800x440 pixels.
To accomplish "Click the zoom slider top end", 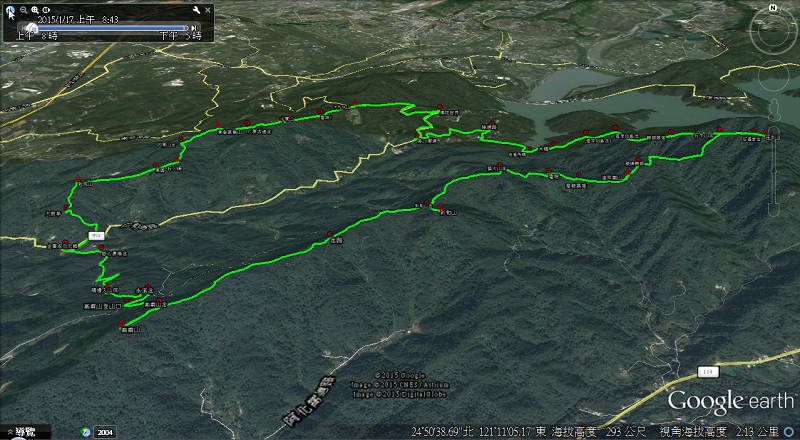I will pos(773,132).
